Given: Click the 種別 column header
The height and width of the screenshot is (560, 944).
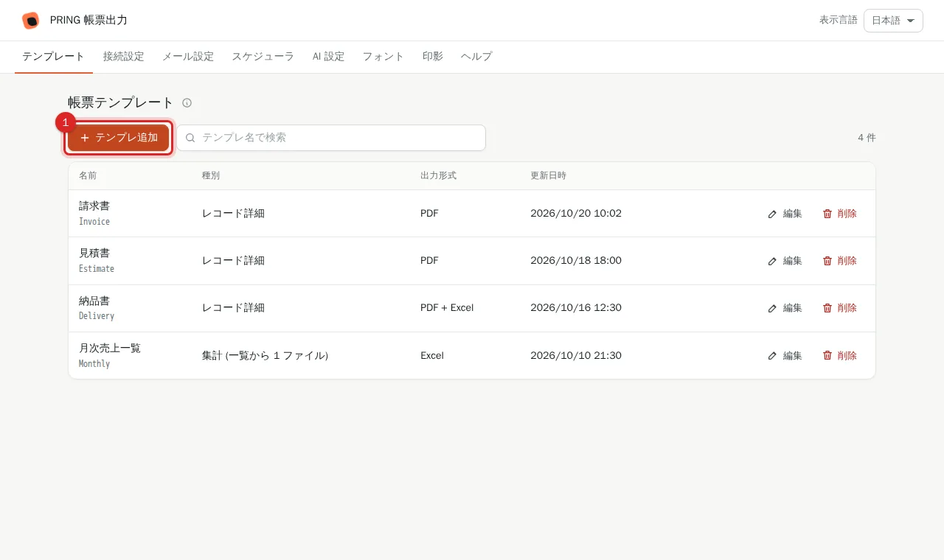Looking at the screenshot, I should pyautogui.click(x=211, y=175).
